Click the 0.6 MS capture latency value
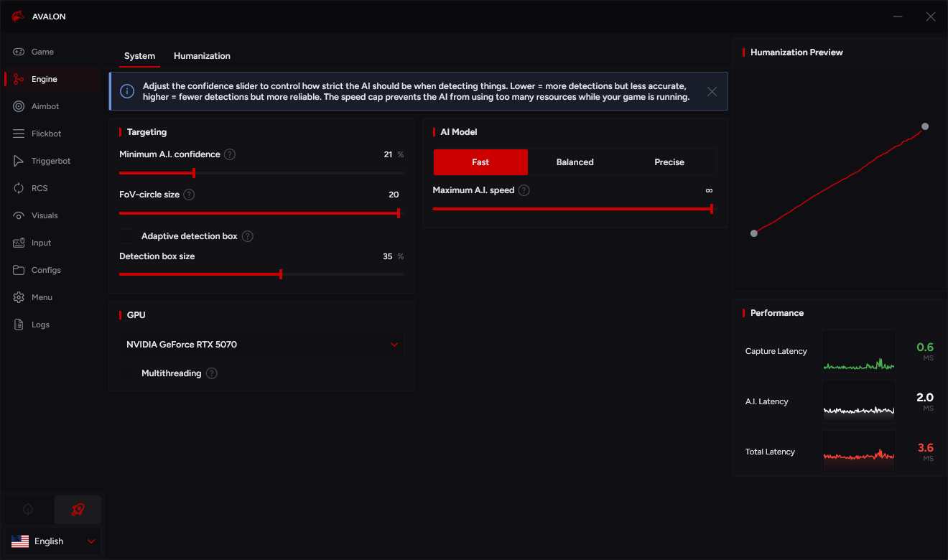 pyautogui.click(x=925, y=351)
